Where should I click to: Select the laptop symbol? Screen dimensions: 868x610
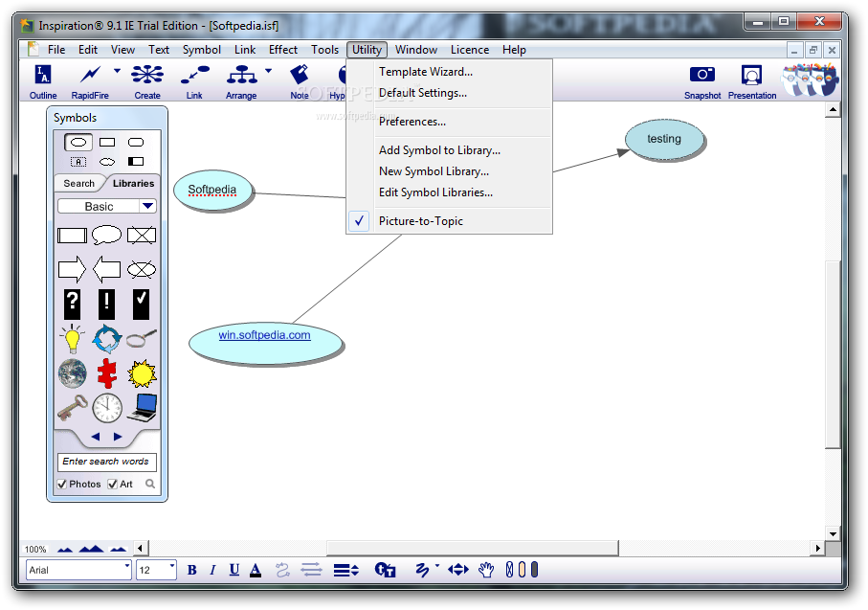pos(143,408)
